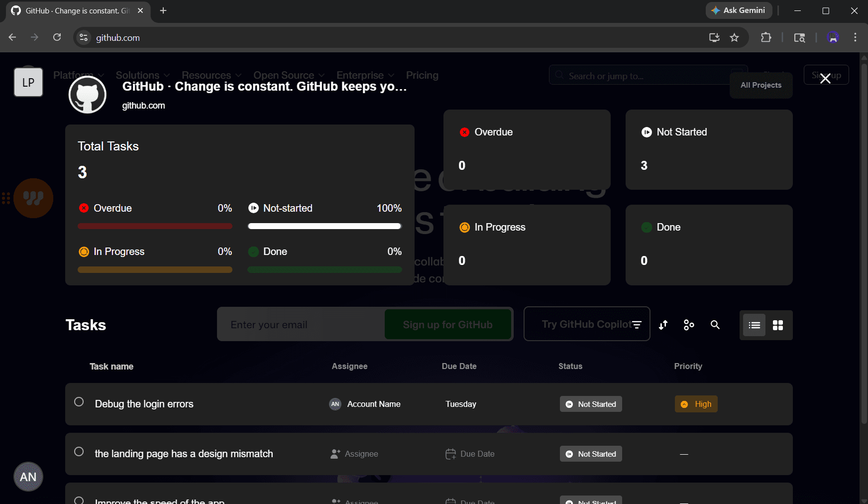Mark landing page design mismatch task complete
The width and height of the screenshot is (868, 504).
coord(79,452)
